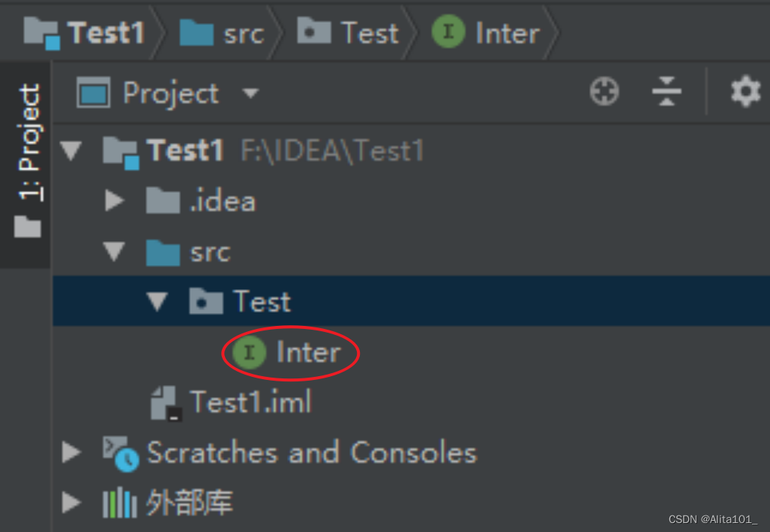The image size is (770, 532).
Task: Click the Test1.iml file icon
Action: point(166,403)
